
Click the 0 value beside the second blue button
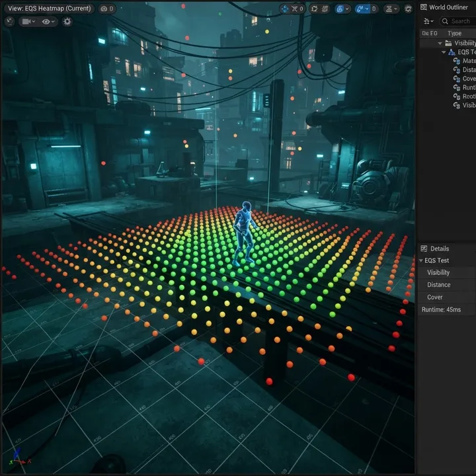374,9
